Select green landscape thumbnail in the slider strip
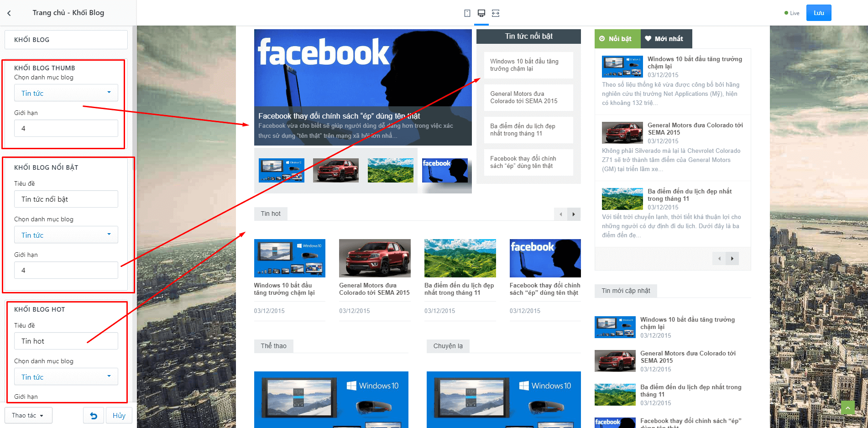Viewport: 868px width, 428px height. (x=391, y=170)
